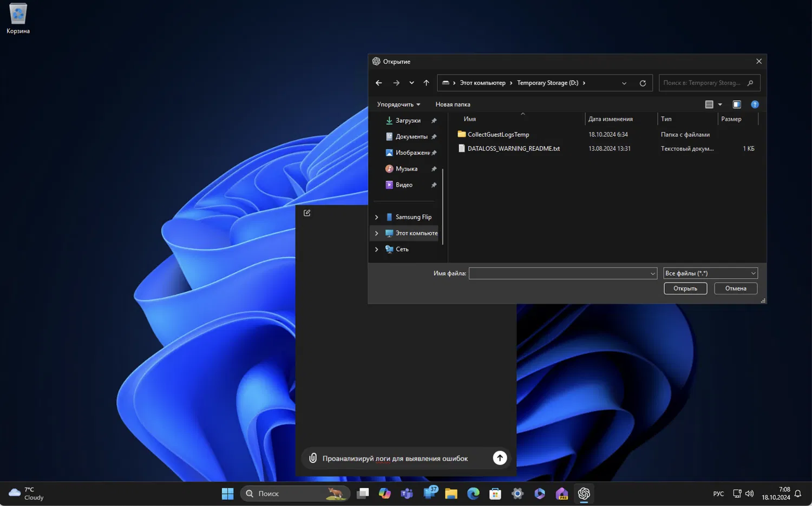Image resolution: width=812 pixels, height=506 pixels.
Task: Select Загрузки in the navigation pane
Action: 408,121
